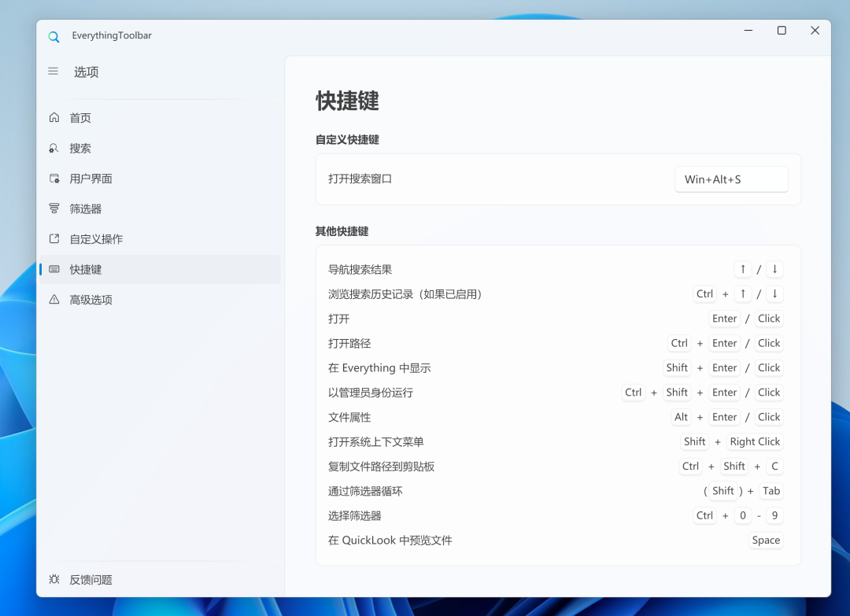This screenshot has width=850, height=616.
Task: Click the 快捷键 page heading
Action: tap(348, 101)
